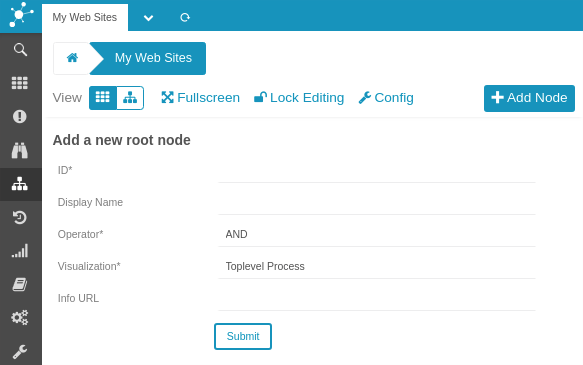583x365 pixels.
Task: Click the Fullscreen link
Action: pyautogui.click(x=200, y=98)
